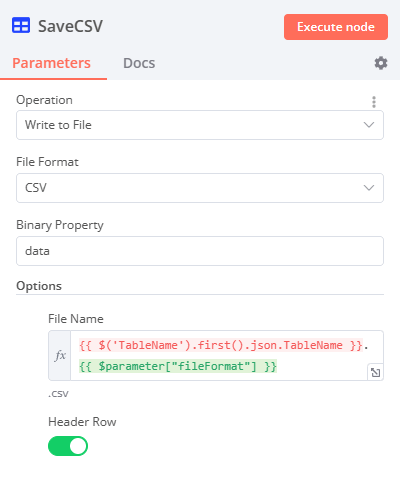Open the File Format dropdown showing CSV

200,188
